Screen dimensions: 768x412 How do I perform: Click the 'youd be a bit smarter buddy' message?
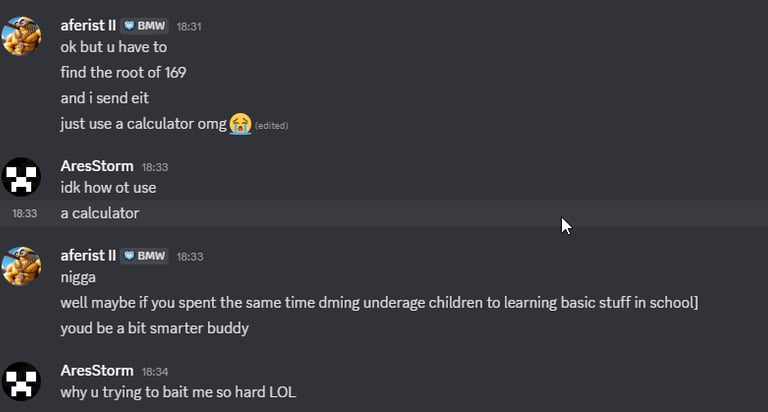tap(154, 327)
